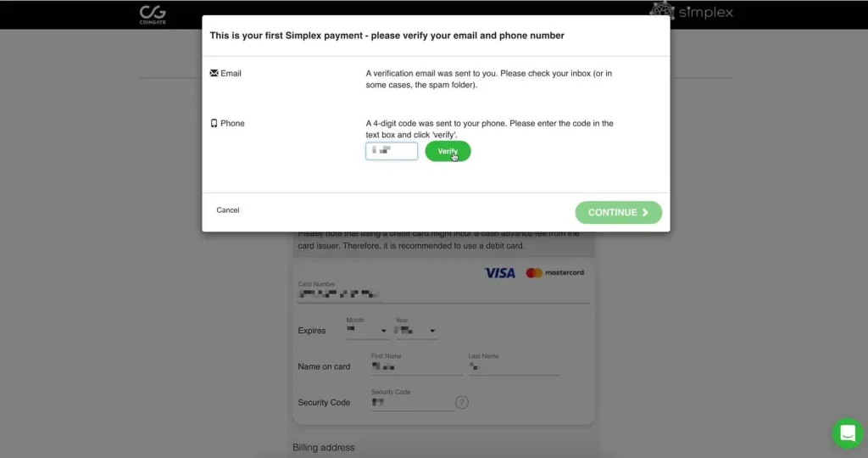Open the expiry Month dropdown
This screenshot has width=868, height=458.
click(367, 330)
